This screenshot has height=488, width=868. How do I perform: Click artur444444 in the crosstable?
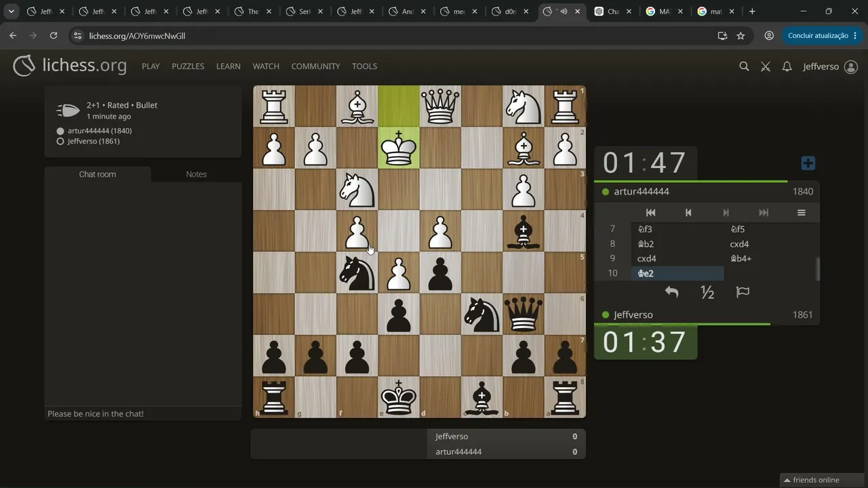point(458,452)
